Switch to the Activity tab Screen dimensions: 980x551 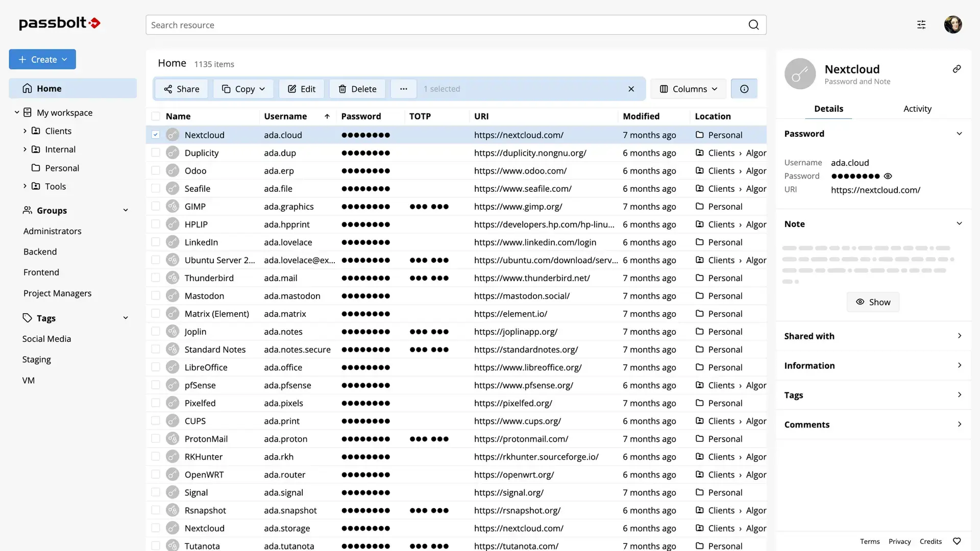click(x=917, y=108)
